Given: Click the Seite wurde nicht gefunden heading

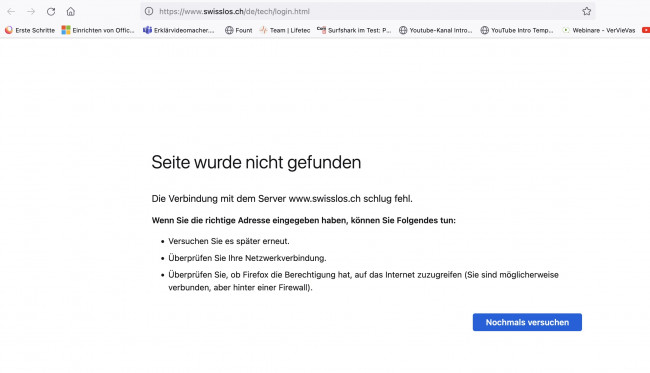Looking at the screenshot, I should [x=256, y=162].
